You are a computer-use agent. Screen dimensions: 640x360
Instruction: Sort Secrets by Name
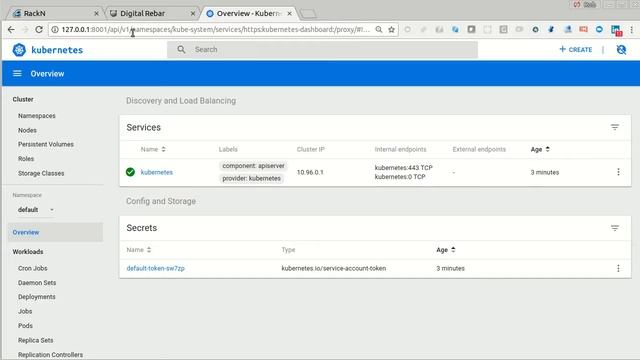(139, 250)
